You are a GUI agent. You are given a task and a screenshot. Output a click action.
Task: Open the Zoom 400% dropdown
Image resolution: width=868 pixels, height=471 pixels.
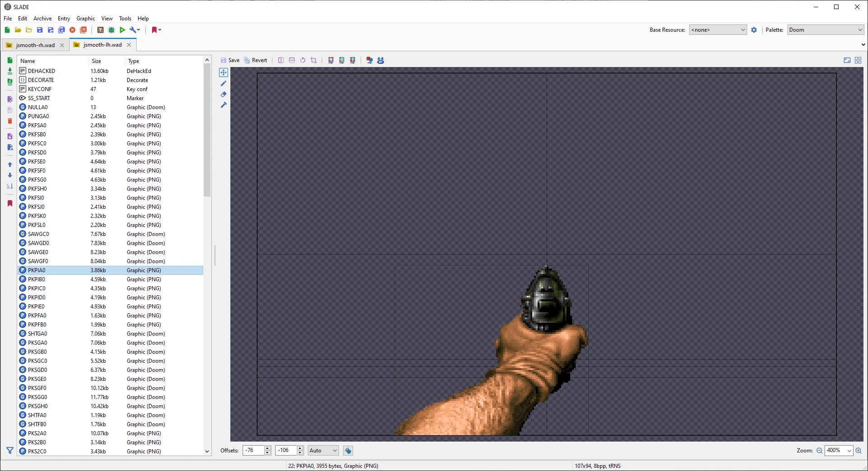click(839, 451)
